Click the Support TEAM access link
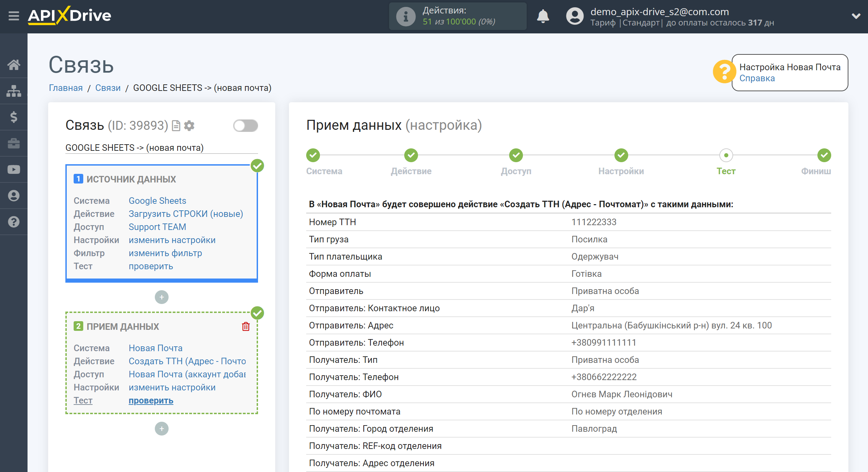The height and width of the screenshot is (472, 868). coord(157,227)
